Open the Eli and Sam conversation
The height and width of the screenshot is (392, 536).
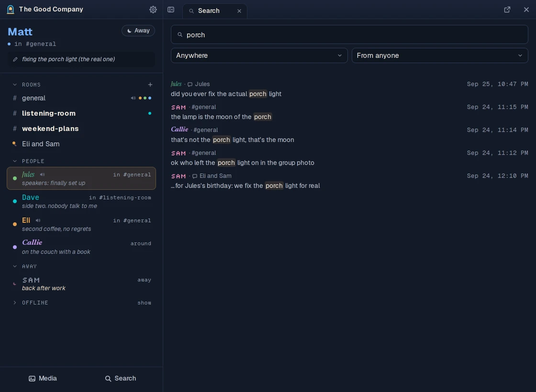click(81, 144)
